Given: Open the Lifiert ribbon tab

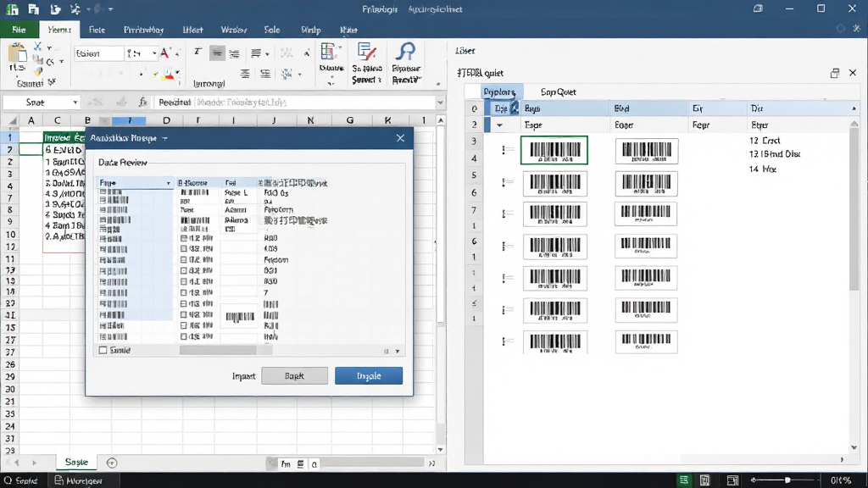Looking at the screenshot, I should coord(192,30).
